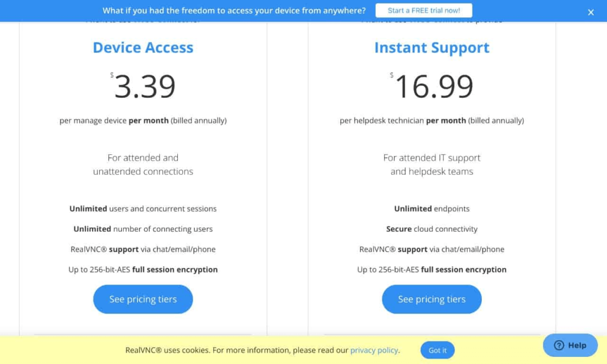Image resolution: width=607 pixels, height=364 pixels.
Task: Select Unlimited number of connecting users feature
Action: point(143,229)
